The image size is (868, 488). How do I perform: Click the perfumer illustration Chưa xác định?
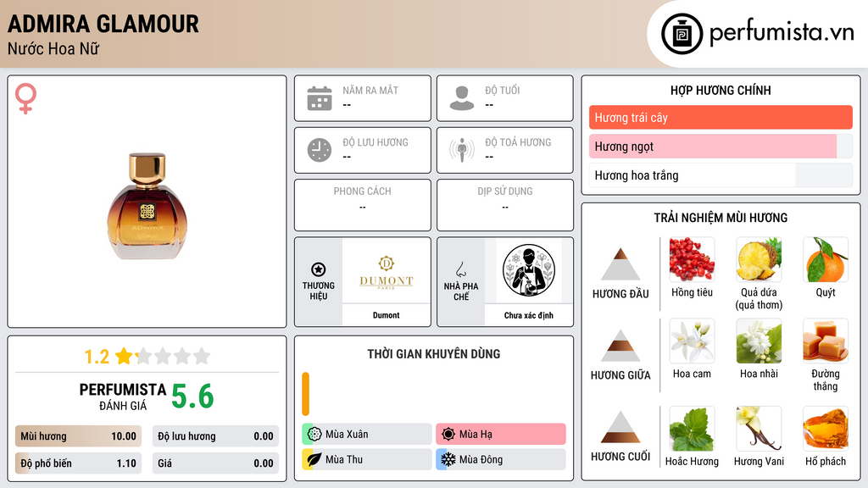click(x=529, y=270)
